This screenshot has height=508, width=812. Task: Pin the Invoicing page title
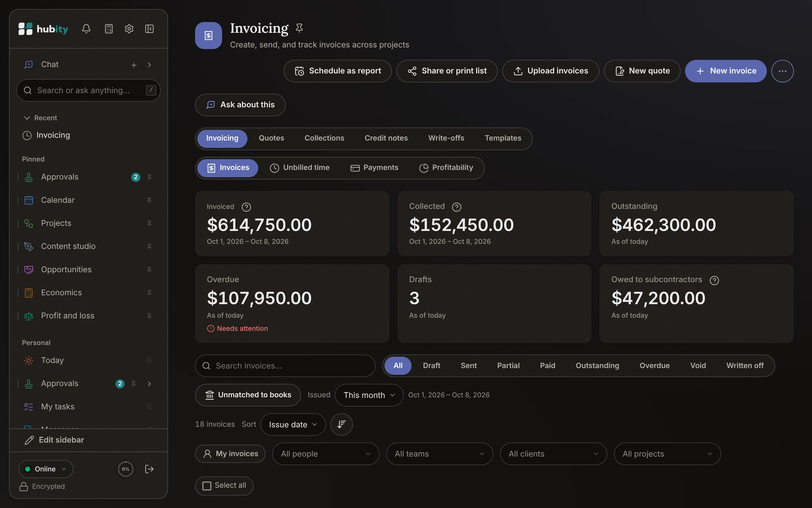coord(299,28)
